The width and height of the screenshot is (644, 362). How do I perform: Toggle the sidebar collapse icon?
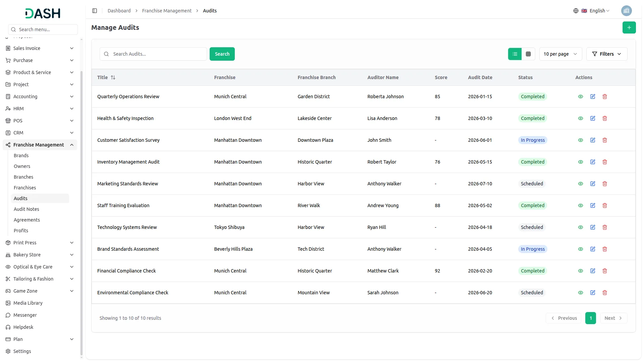[x=95, y=11]
